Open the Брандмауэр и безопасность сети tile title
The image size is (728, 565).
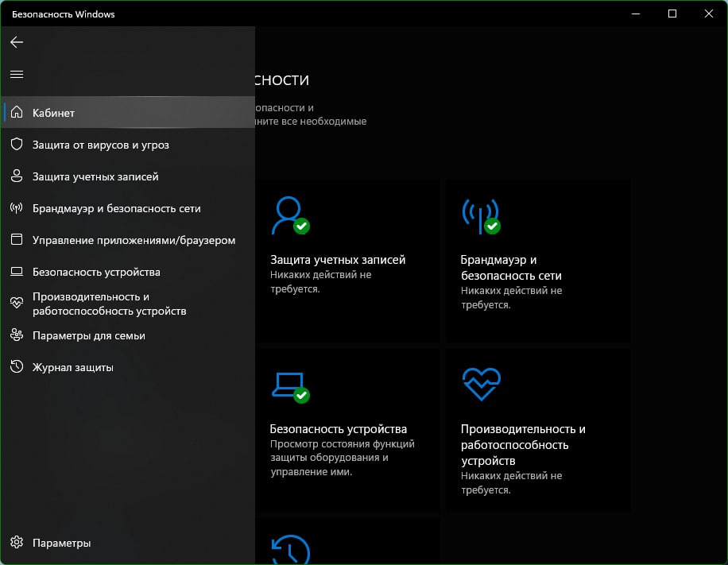click(x=511, y=268)
